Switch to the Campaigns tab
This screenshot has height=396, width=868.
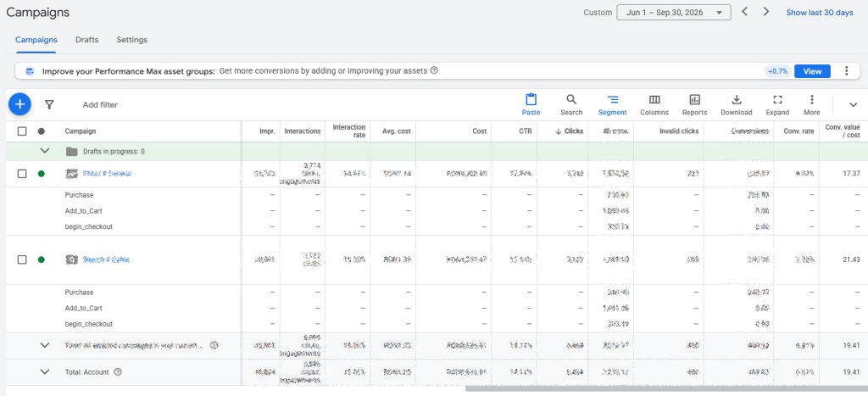pos(36,40)
